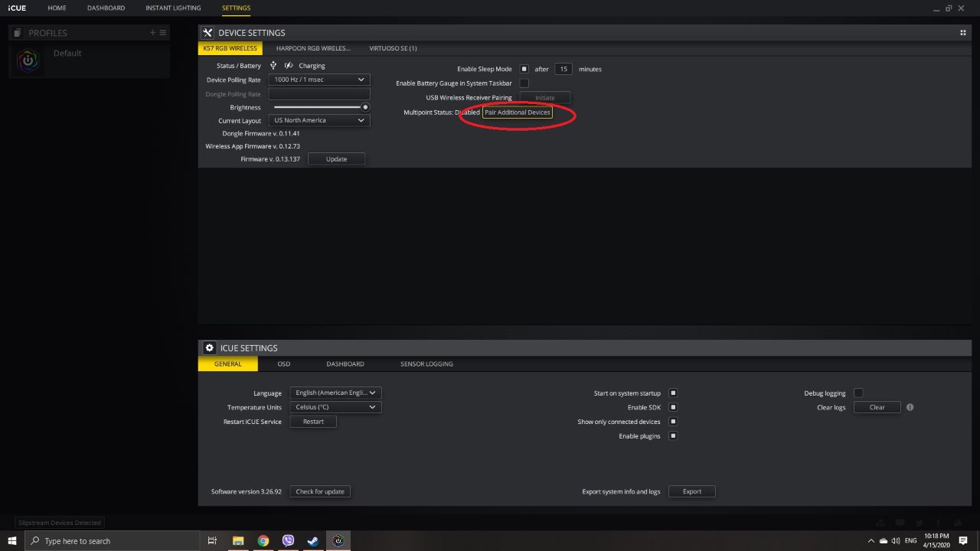Click the iCUE logo in the title bar
Viewport: 980px width, 551px height.
pyautogui.click(x=17, y=8)
